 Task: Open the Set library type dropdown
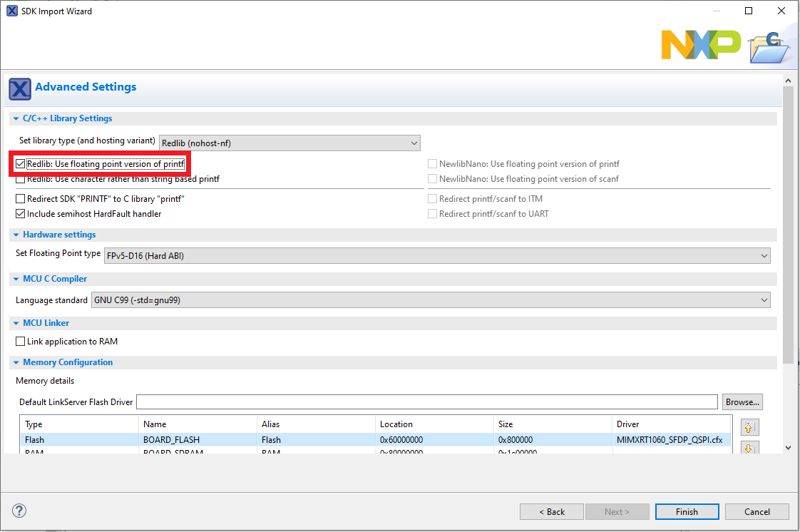click(289, 143)
